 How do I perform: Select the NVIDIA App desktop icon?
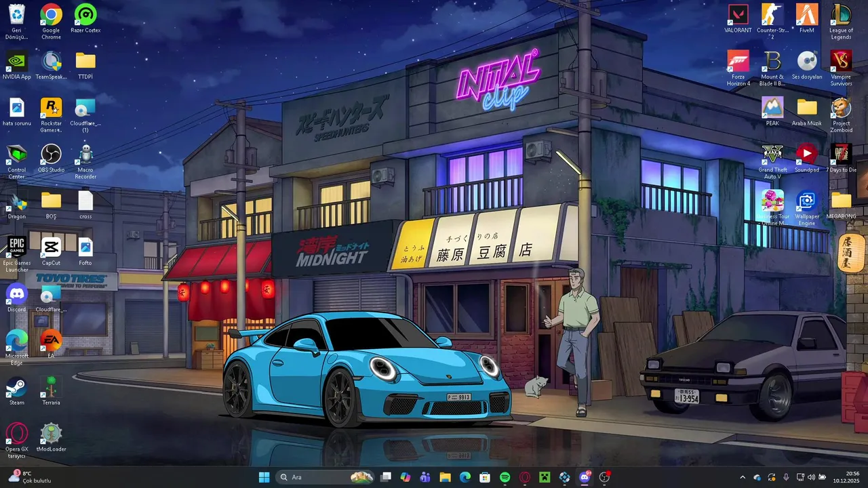[16, 65]
